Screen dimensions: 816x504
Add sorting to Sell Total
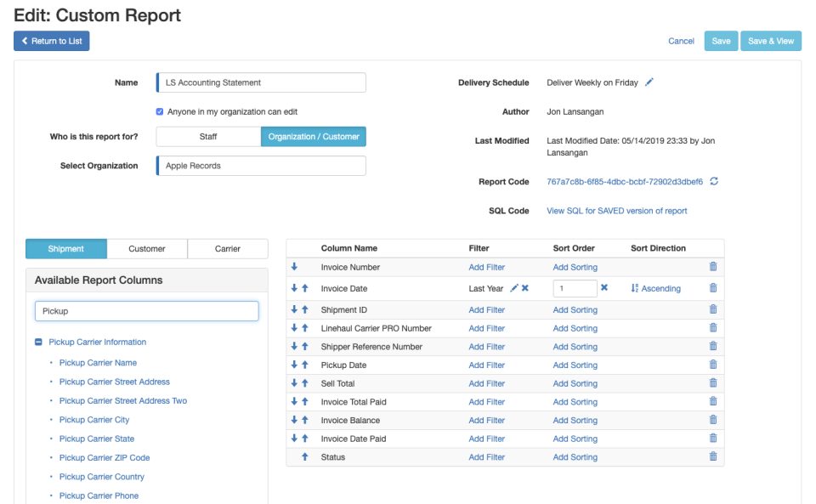[575, 383]
